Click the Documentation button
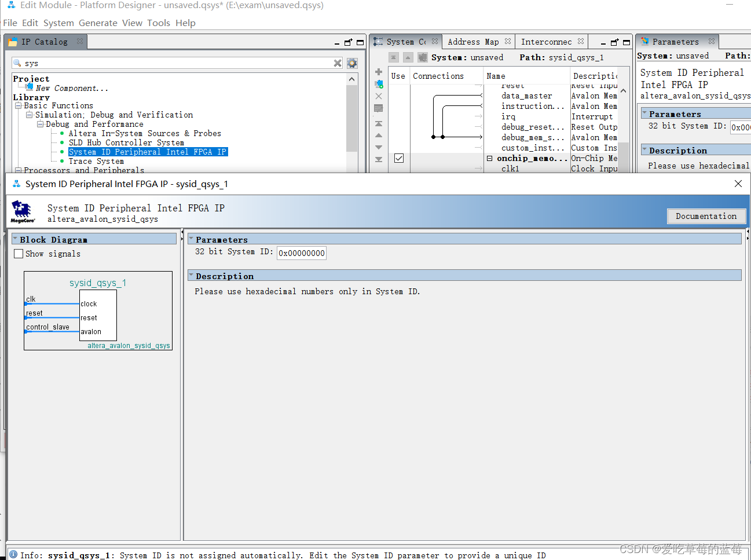 [x=706, y=216]
